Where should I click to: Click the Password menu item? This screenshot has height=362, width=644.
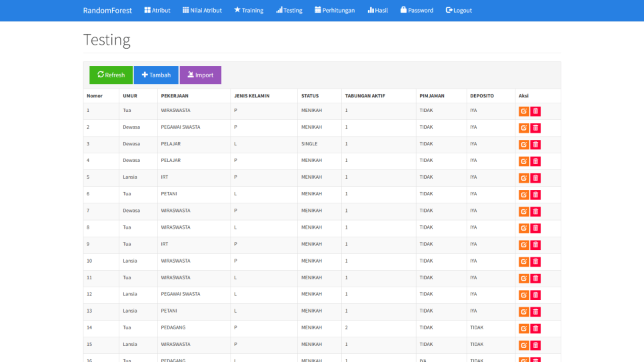417,11
